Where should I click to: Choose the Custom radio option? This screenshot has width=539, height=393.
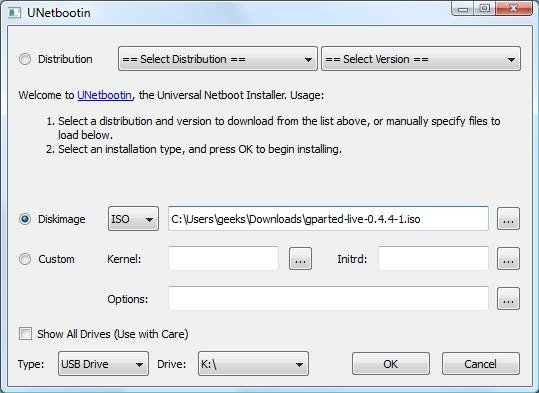pyautogui.click(x=25, y=259)
